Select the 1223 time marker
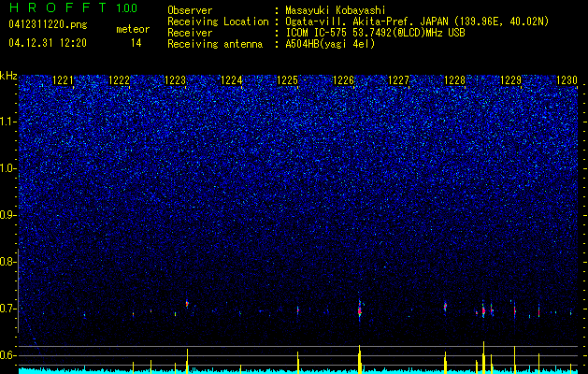The height and width of the screenshot is (374, 588). click(x=175, y=80)
